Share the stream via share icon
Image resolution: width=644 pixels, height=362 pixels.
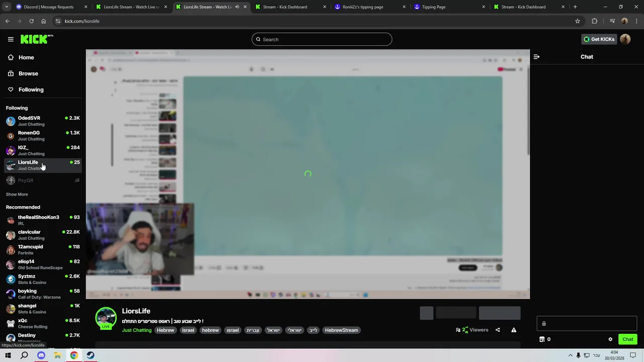pos(498,330)
